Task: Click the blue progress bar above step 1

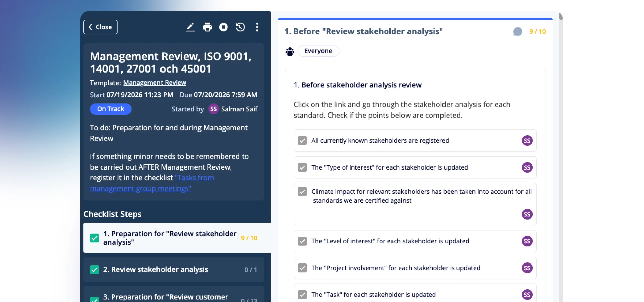Action: (415, 19)
